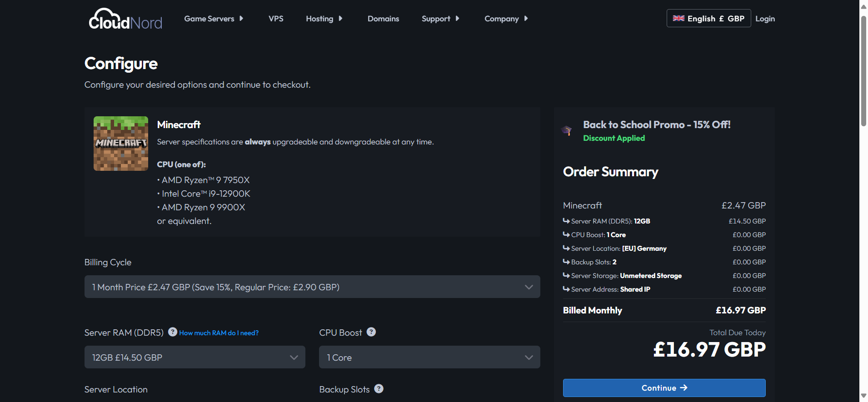Image resolution: width=868 pixels, height=402 pixels.
Task: Click the 'Discount Applied' text
Action: (x=614, y=138)
